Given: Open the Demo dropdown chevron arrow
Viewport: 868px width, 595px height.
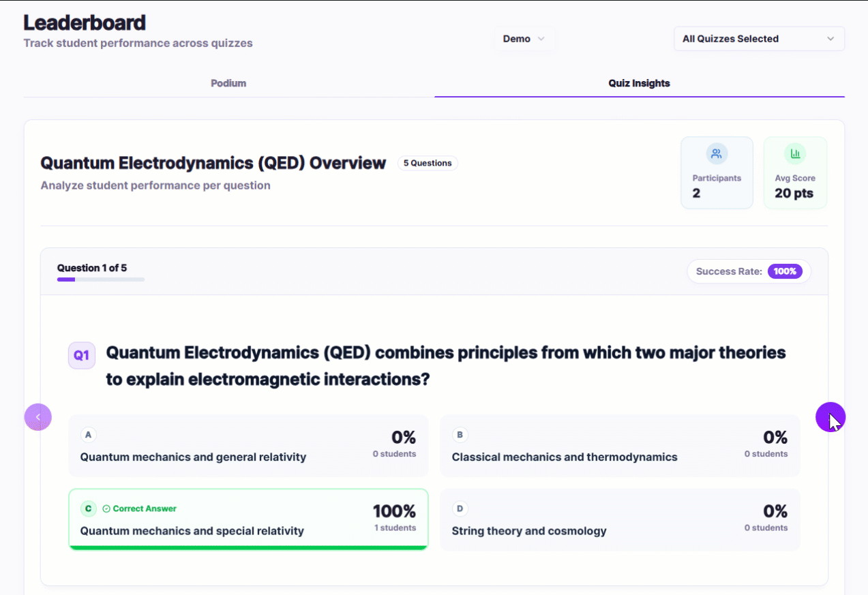Looking at the screenshot, I should tap(539, 39).
